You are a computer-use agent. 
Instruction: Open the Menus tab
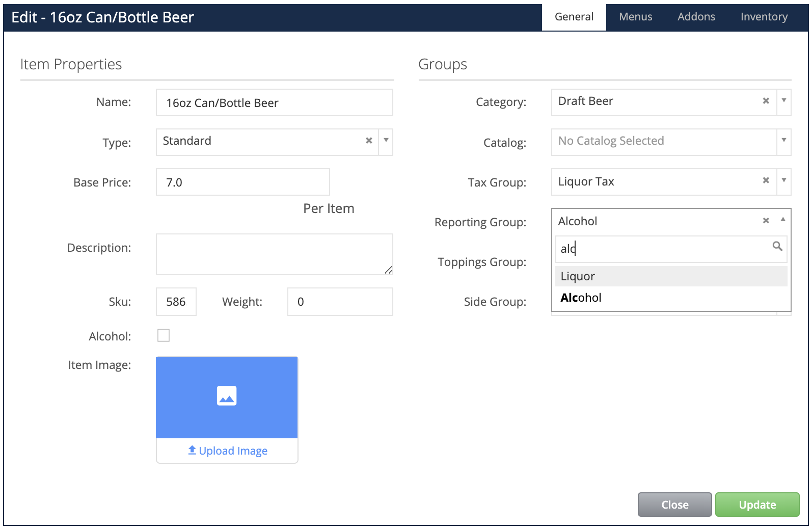(x=635, y=17)
